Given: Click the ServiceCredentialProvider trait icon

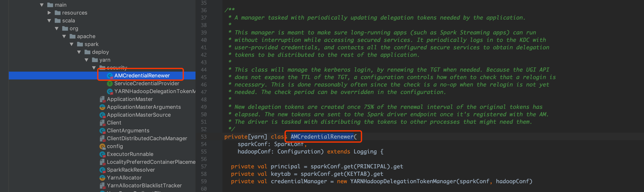Looking at the screenshot, I should 110,84.
